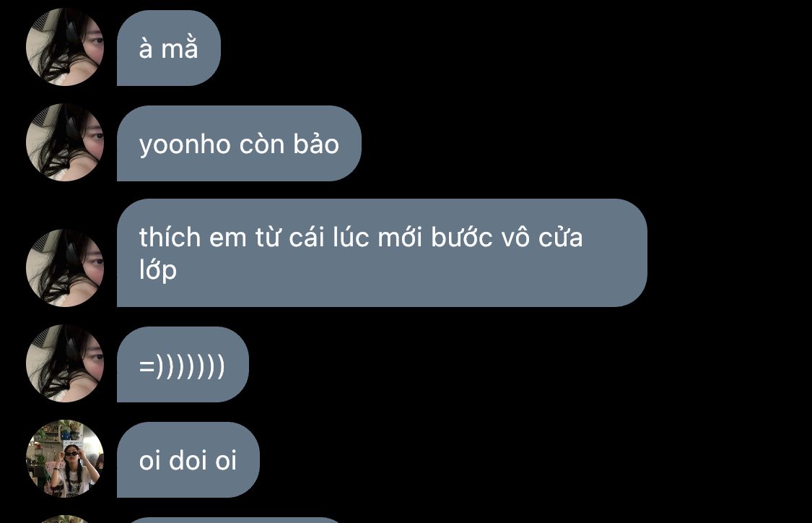Select the "yoonho còn bảo" message bubble
This screenshot has height=523, width=812.
coord(239,144)
